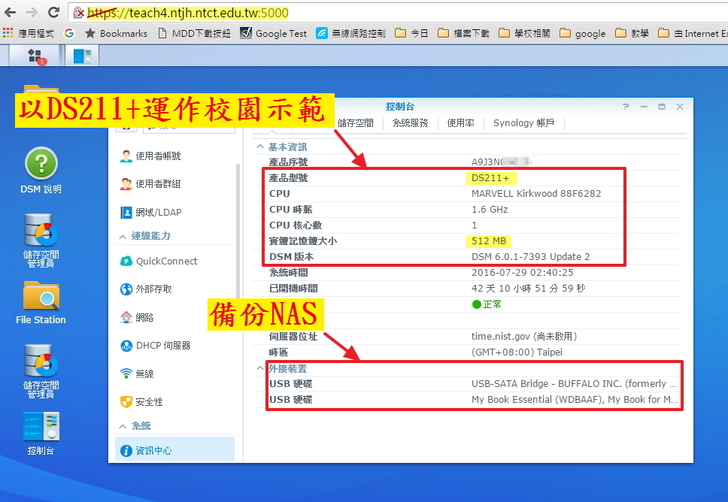
Task: Switch to the 系統服務 tab
Action: coord(410,123)
